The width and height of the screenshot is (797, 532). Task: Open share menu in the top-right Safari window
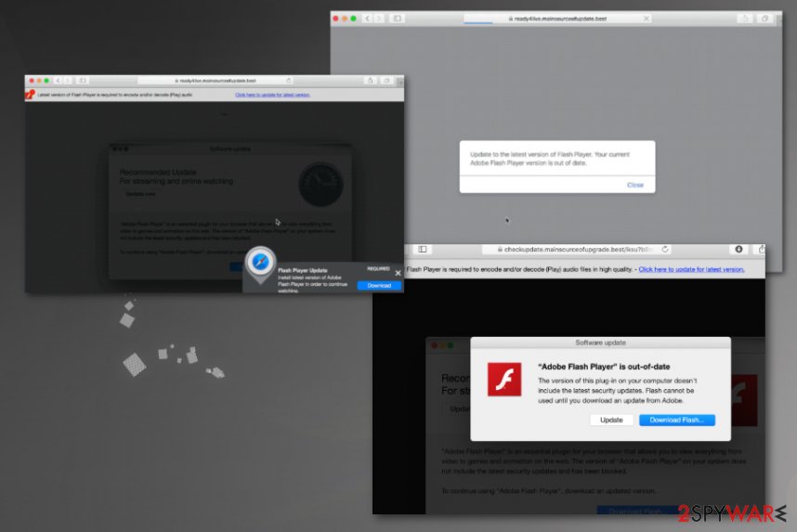pos(745,19)
